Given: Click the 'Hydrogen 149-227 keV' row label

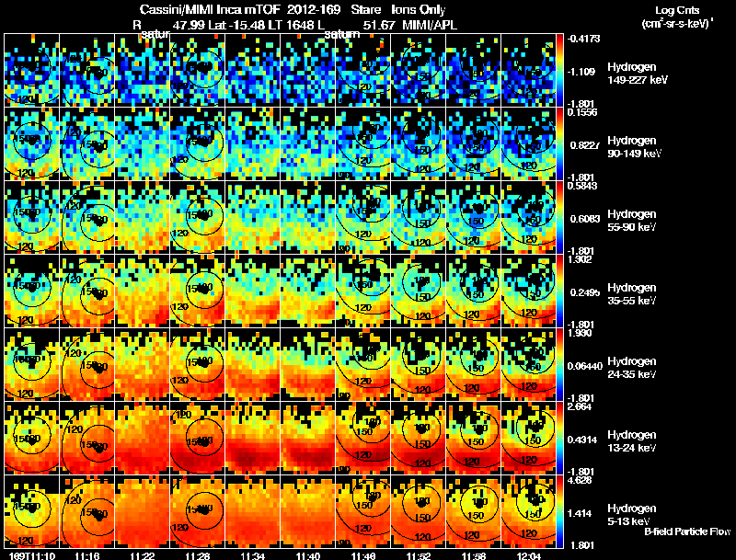Looking at the screenshot, I should tap(637, 74).
